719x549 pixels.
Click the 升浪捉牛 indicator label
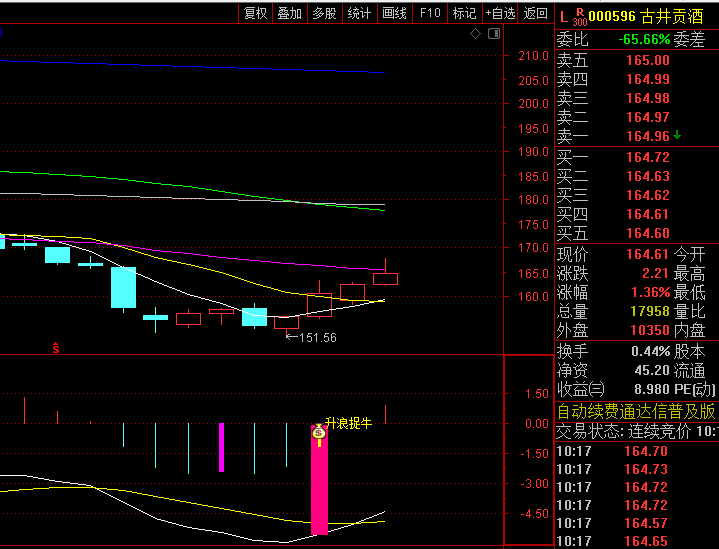[348, 423]
